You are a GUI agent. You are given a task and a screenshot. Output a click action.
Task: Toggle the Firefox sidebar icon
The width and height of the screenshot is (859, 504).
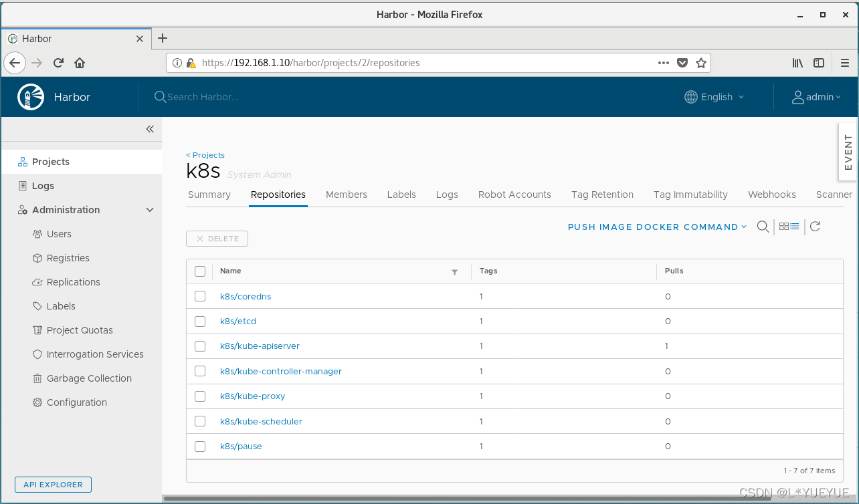pyautogui.click(x=819, y=63)
